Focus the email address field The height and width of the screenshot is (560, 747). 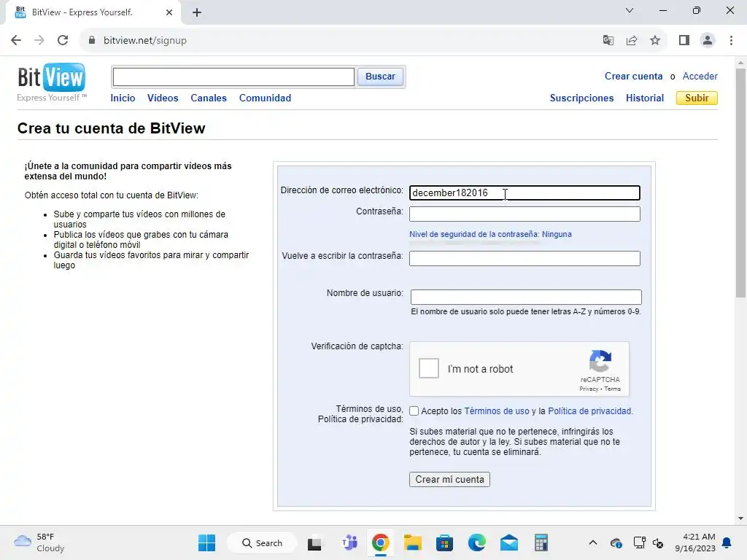[x=525, y=192]
